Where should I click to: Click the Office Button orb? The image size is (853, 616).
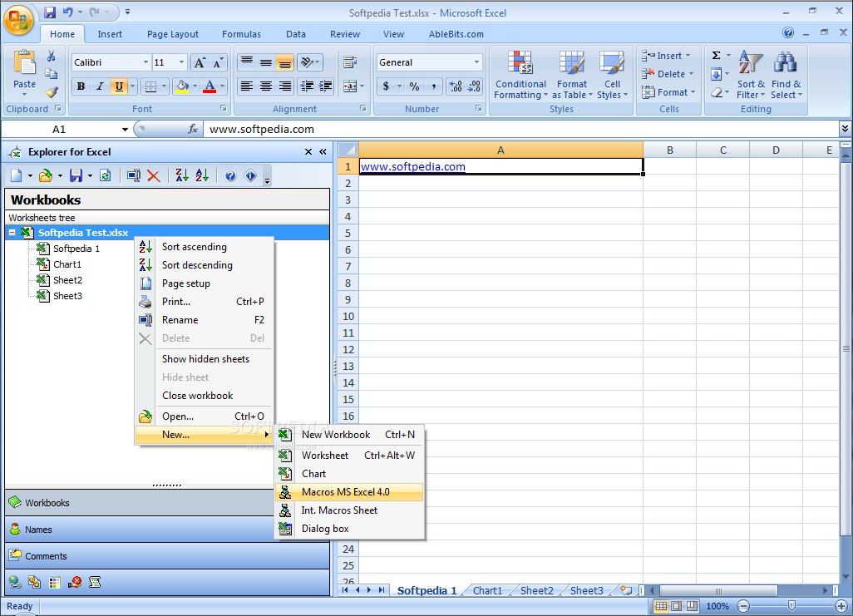pos(18,21)
